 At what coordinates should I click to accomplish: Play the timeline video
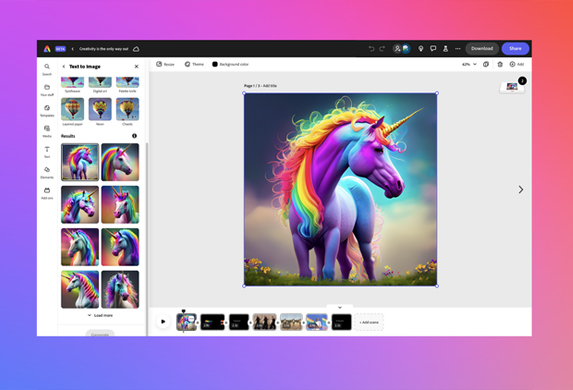coord(163,322)
